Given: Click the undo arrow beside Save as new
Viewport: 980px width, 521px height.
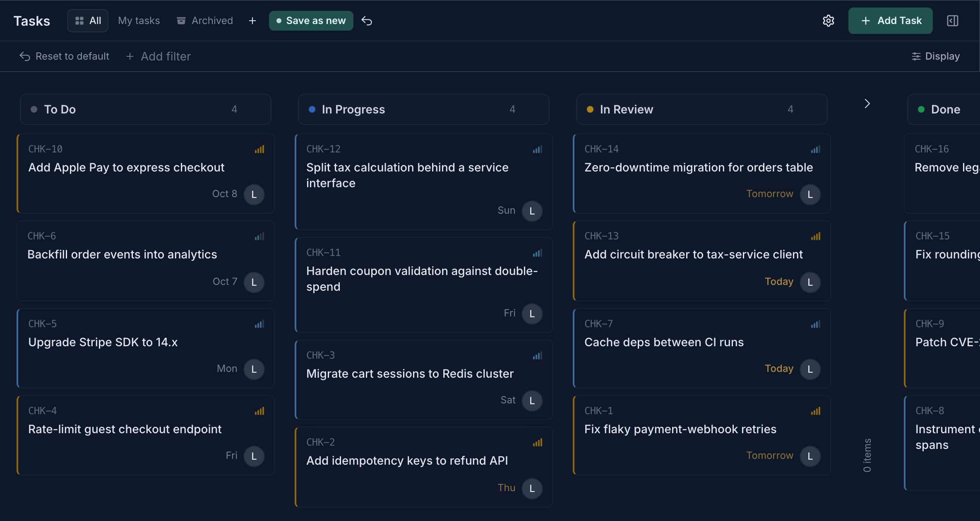Looking at the screenshot, I should pos(367,21).
